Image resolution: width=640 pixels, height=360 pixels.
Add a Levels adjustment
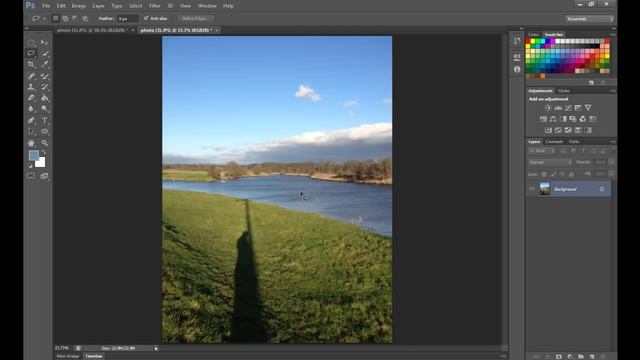tap(558, 108)
